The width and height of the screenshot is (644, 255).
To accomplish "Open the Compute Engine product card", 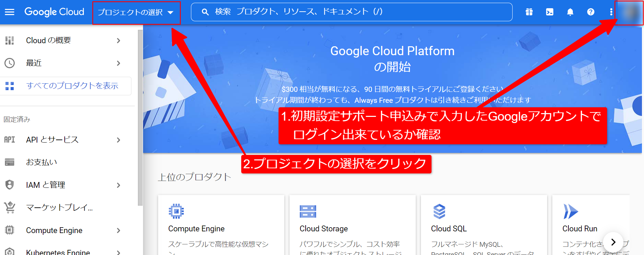I will click(x=221, y=225).
